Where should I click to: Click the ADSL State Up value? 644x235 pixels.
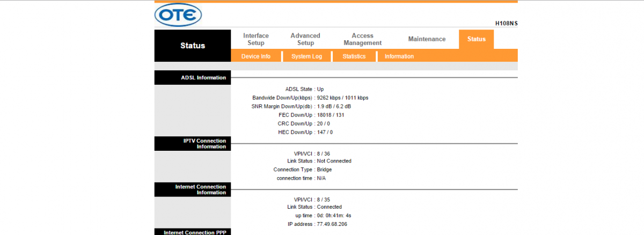tap(320, 89)
